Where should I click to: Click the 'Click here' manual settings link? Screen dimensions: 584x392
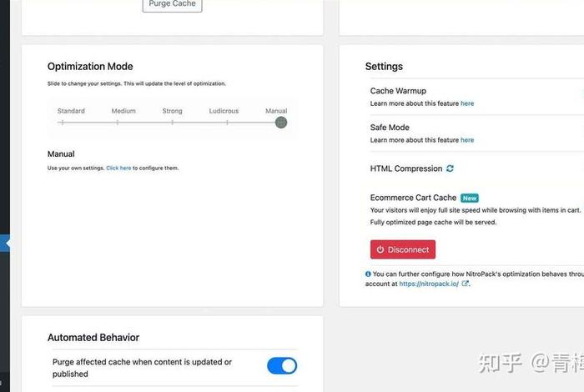[118, 168]
